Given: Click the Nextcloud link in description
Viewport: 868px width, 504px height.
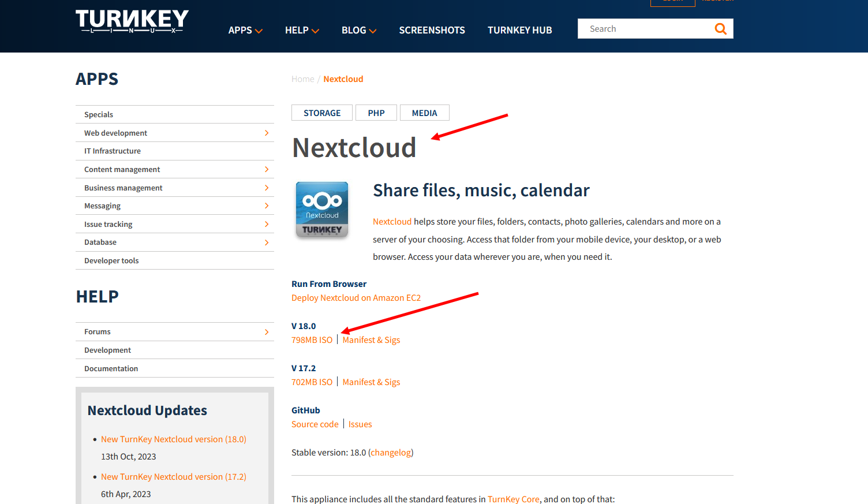Looking at the screenshot, I should [x=392, y=222].
